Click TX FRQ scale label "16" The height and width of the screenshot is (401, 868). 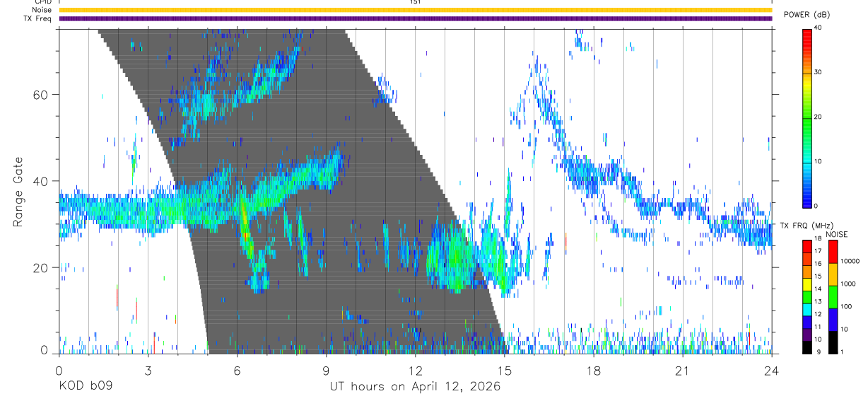pyautogui.click(x=817, y=264)
